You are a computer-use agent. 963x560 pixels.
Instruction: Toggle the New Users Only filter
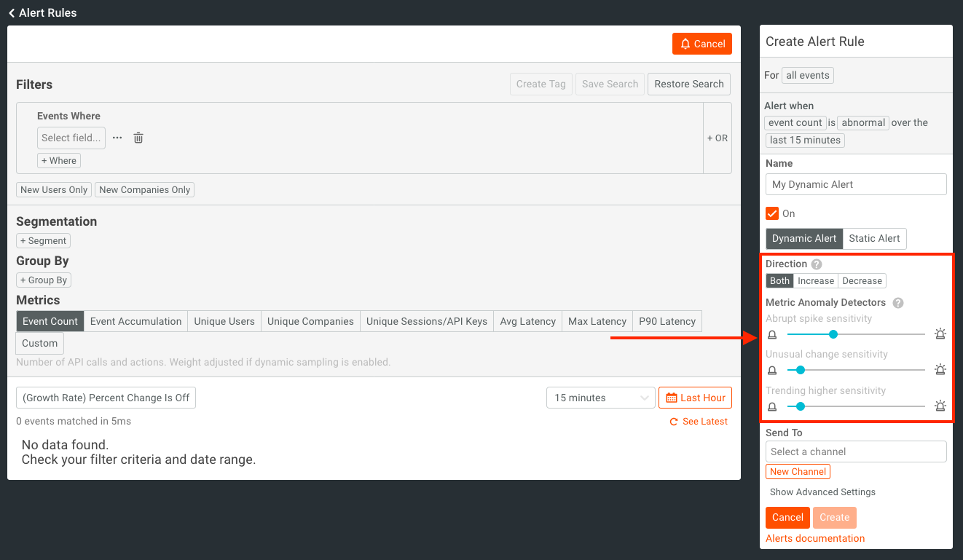point(54,190)
